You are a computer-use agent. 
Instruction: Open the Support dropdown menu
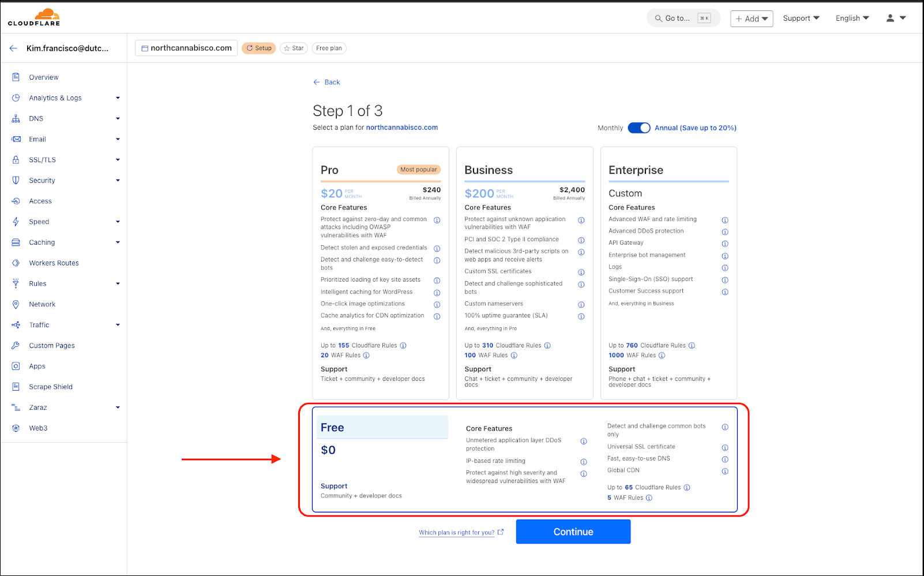pos(801,18)
